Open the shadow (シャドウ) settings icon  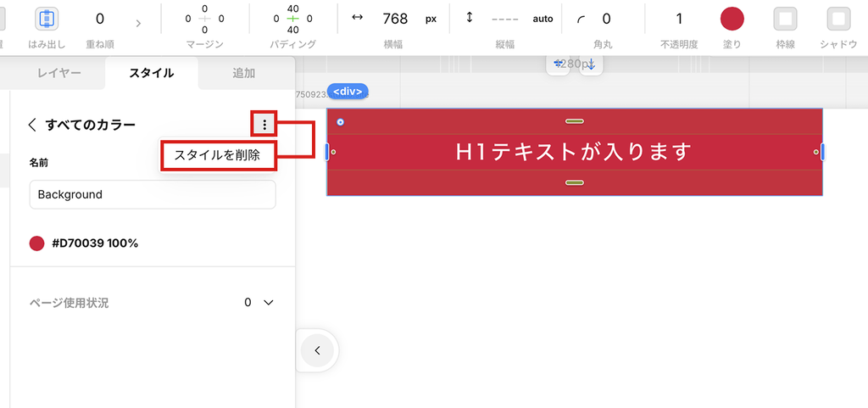click(838, 19)
